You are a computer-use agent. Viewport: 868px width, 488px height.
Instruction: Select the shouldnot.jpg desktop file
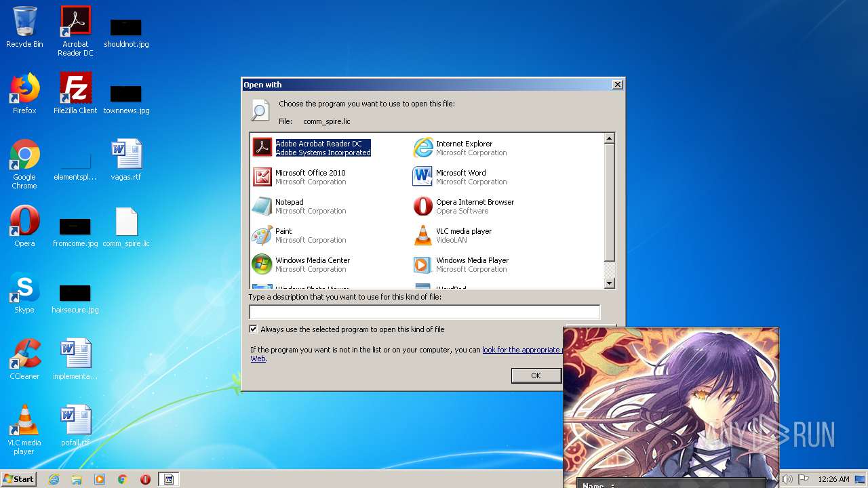[126, 33]
